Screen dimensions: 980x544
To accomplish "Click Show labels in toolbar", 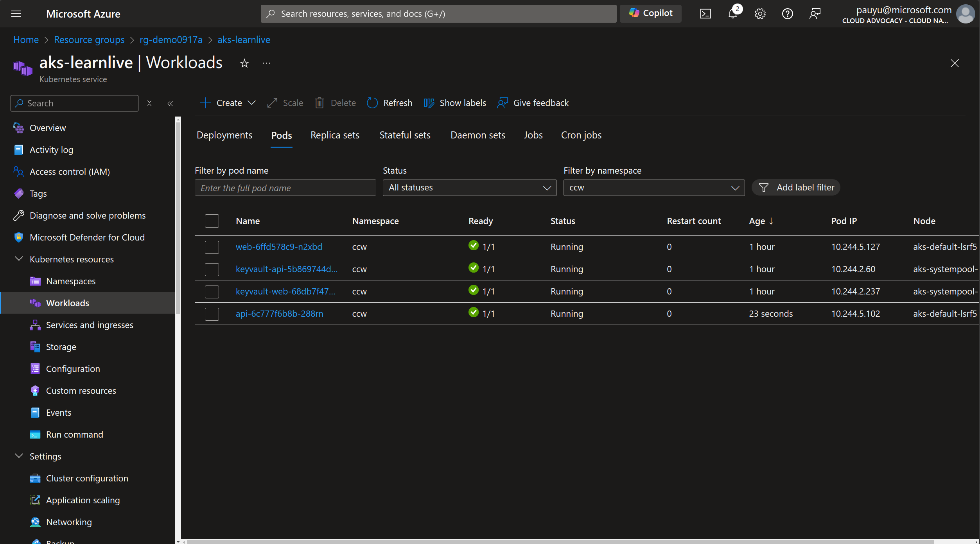I will (x=455, y=103).
